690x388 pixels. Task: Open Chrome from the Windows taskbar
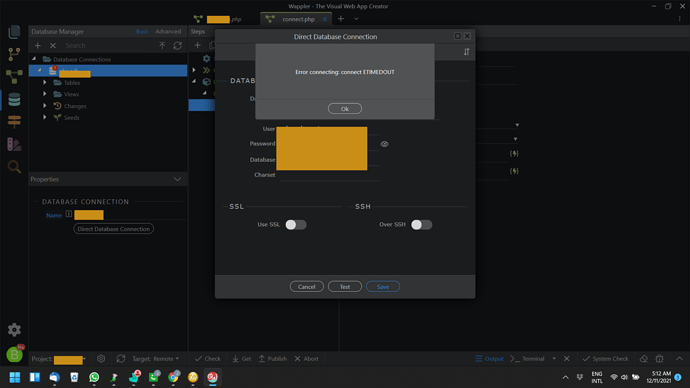tap(173, 377)
